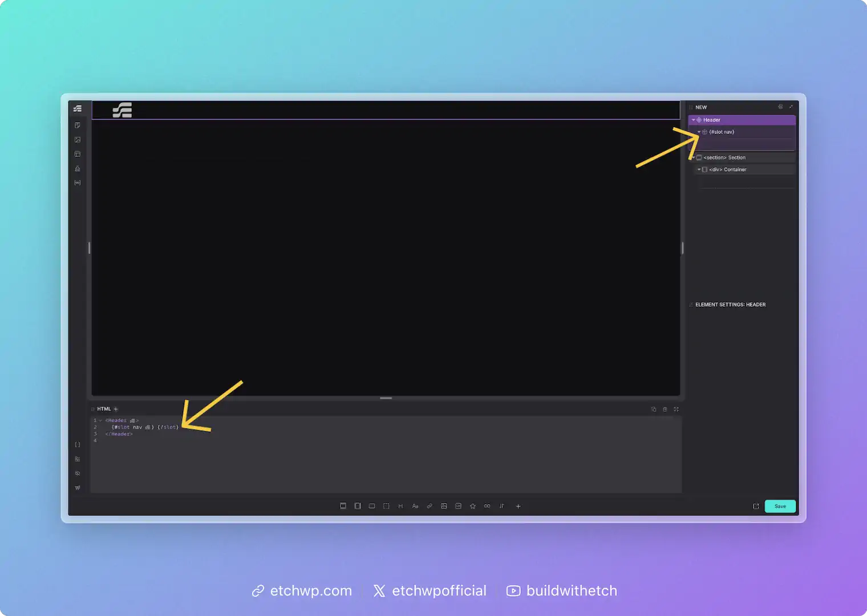Viewport: 867px width, 616px height.
Task: Click the Etch logo in left sidebar
Action: click(x=78, y=108)
